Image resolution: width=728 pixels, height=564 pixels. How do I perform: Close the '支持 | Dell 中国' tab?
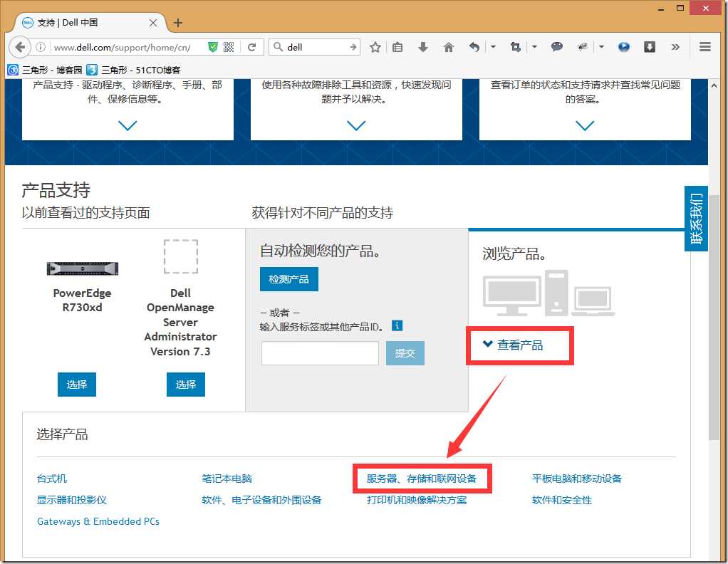pyautogui.click(x=152, y=23)
